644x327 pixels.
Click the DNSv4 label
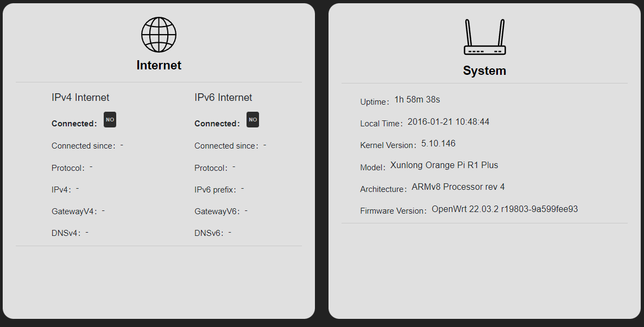67,233
